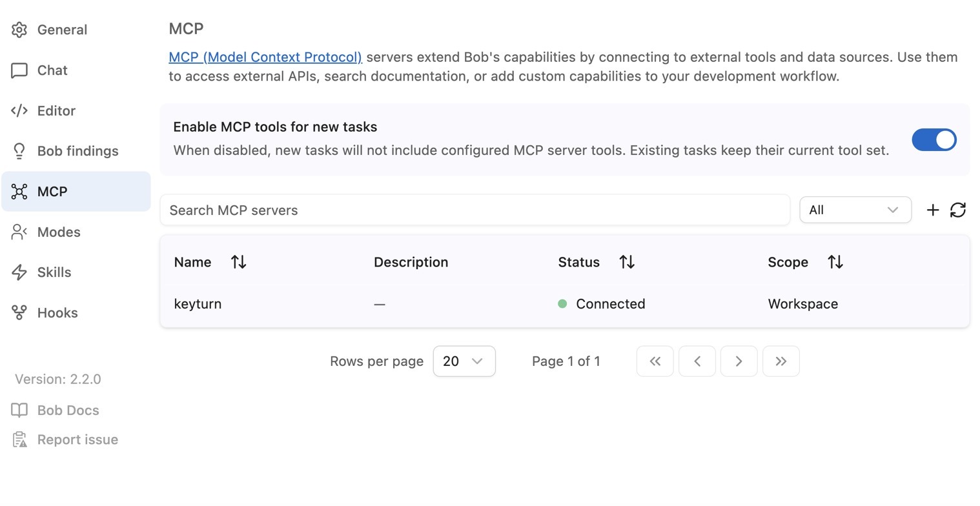Open Hooks settings section
980x506 pixels.
pos(76,312)
